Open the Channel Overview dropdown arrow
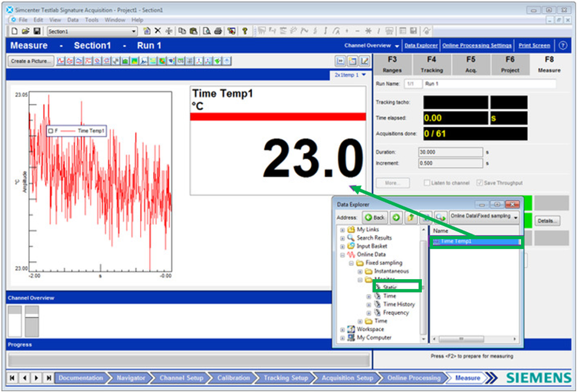The height and width of the screenshot is (392, 577). 397,46
